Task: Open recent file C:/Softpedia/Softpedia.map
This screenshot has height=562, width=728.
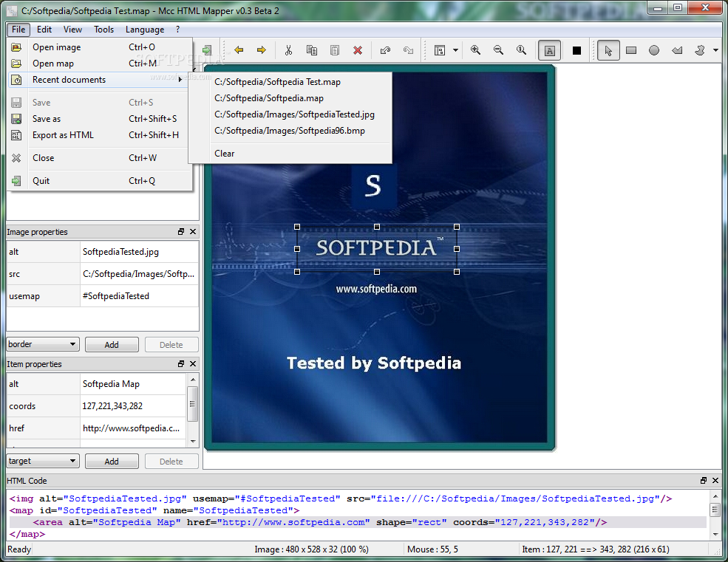Action: pyautogui.click(x=290, y=98)
